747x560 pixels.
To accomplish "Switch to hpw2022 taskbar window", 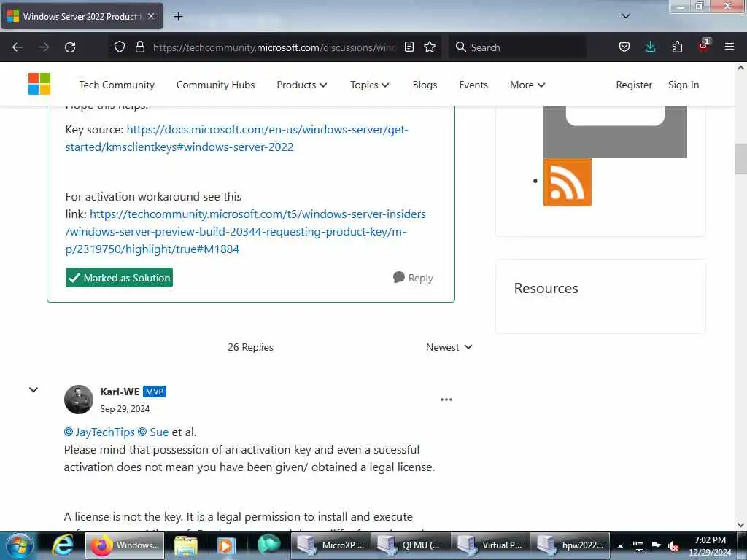I will click(570, 545).
